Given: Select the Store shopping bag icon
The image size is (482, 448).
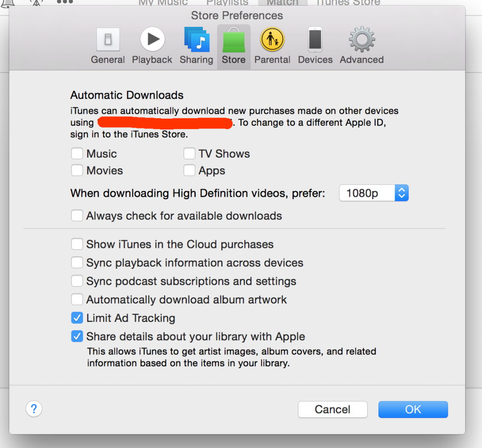Looking at the screenshot, I should click(x=233, y=40).
